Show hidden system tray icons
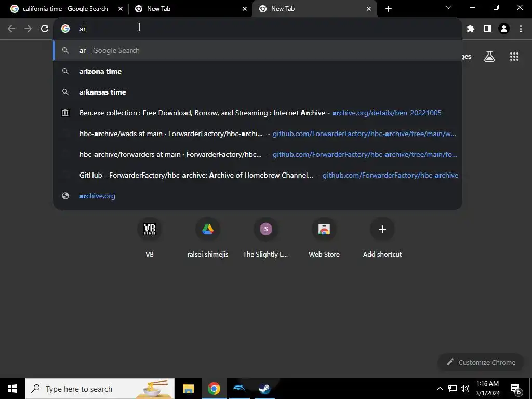 click(x=440, y=389)
